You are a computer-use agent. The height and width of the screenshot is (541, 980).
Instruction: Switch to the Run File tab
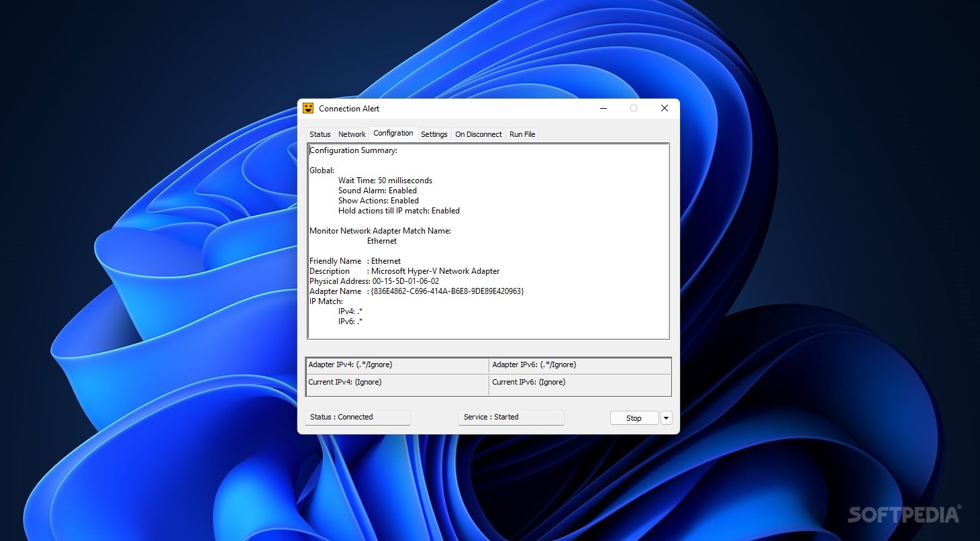pyautogui.click(x=522, y=134)
